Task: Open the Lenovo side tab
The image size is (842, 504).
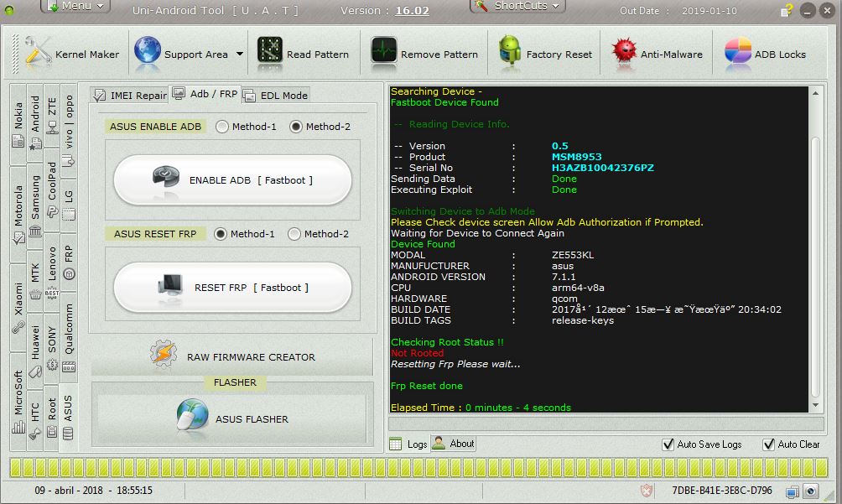Action: [52, 272]
